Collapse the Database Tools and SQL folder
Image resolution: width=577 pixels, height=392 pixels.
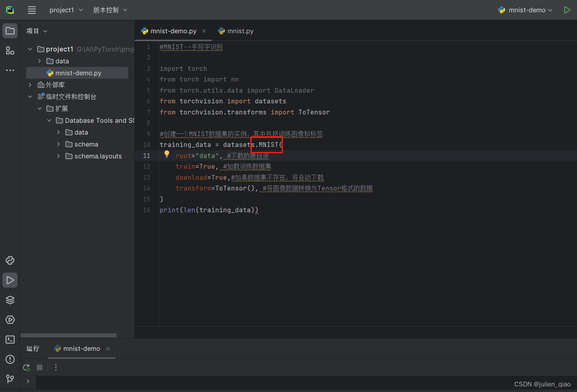(49, 120)
